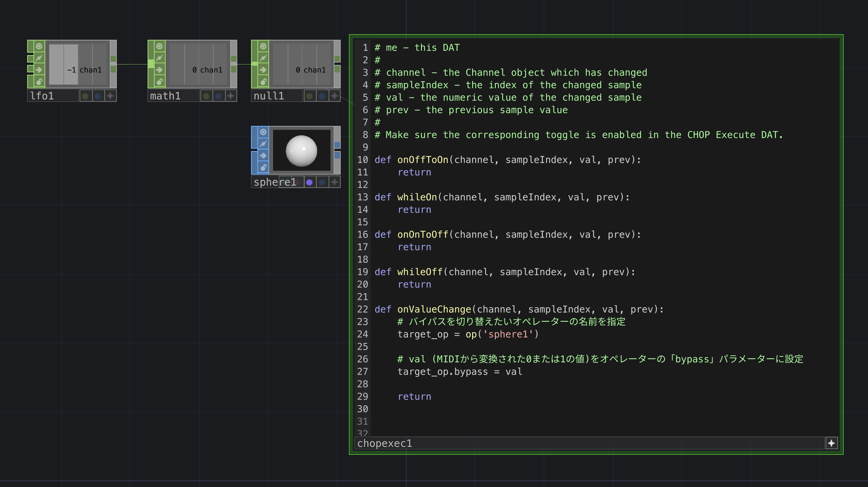Bypass the null1 CHOP

click(x=263, y=70)
